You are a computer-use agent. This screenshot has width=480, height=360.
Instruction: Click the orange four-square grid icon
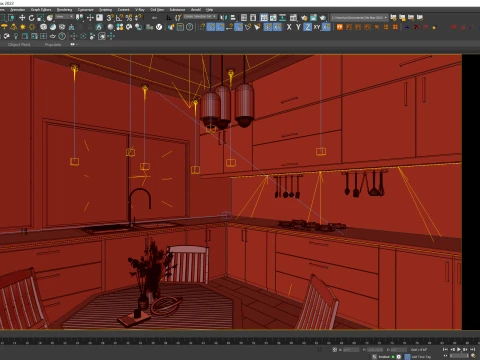click(395, 27)
